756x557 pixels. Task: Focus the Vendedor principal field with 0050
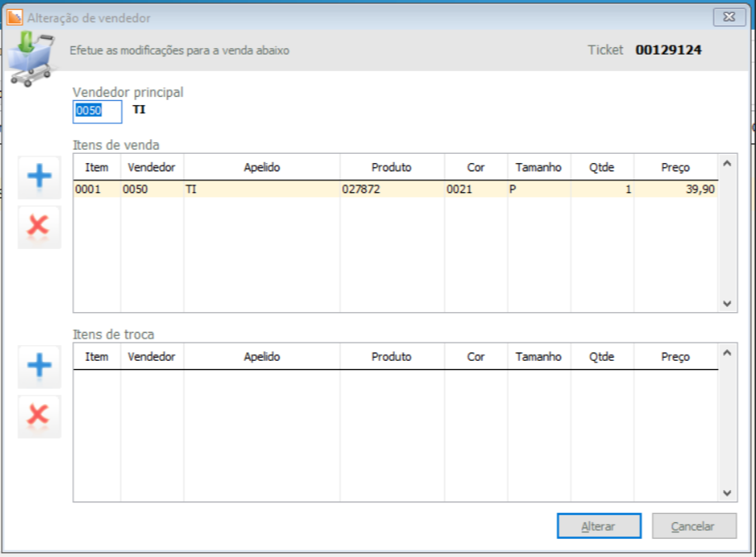98,112
